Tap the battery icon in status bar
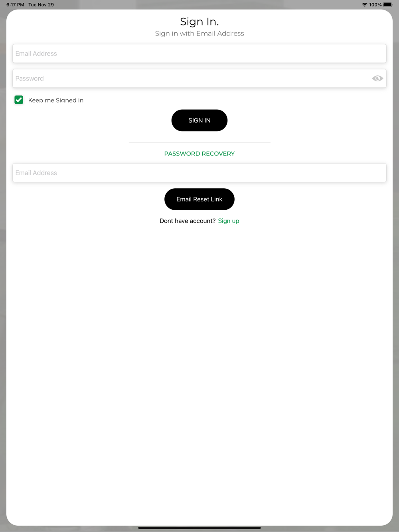This screenshot has height=532, width=399. pyautogui.click(x=388, y=5)
